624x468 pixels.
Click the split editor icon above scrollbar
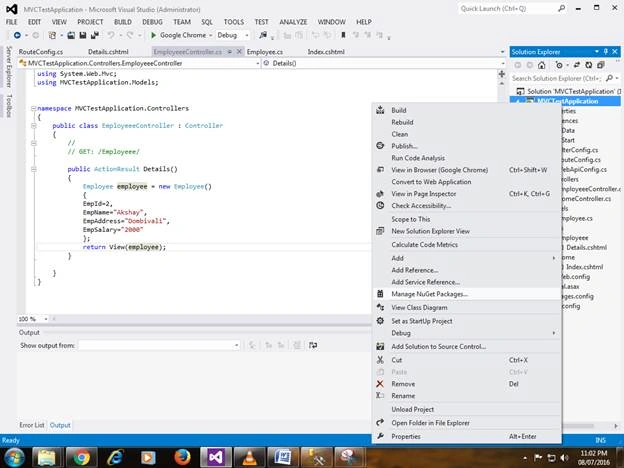502,74
